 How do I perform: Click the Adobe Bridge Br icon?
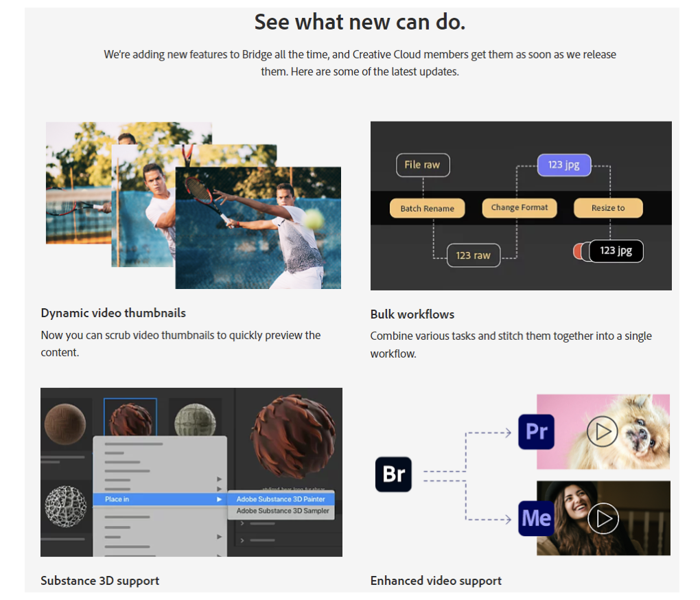click(x=393, y=474)
